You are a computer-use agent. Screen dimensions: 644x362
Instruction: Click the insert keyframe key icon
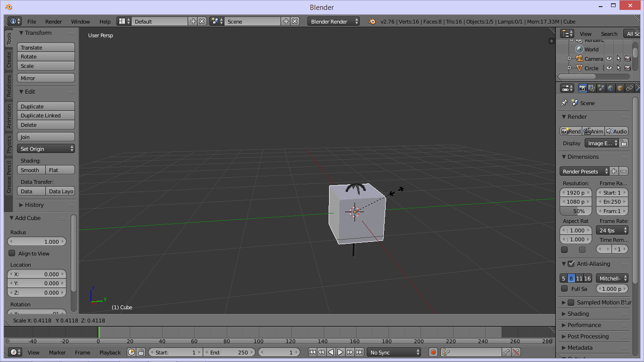pos(506,352)
